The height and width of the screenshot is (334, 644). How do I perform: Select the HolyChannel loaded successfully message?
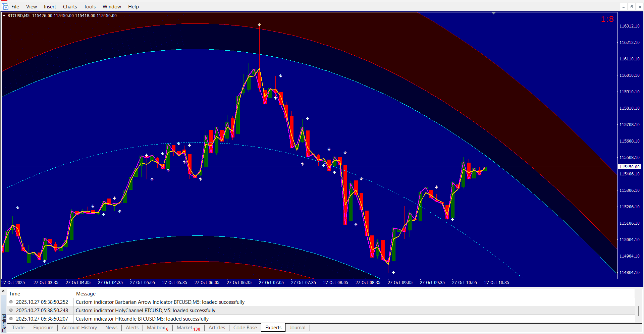click(146, 310)
